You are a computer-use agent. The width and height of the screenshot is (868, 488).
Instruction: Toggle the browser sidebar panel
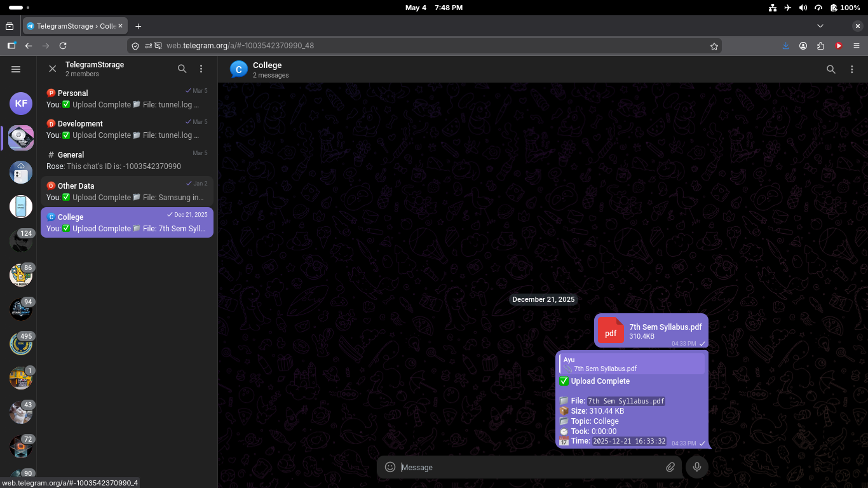[x=11, y=46]
